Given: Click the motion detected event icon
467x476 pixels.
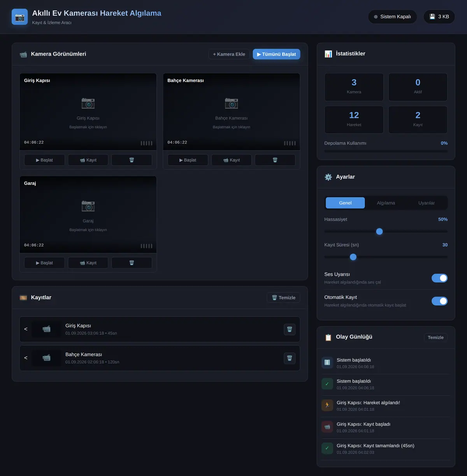Looking at the screenshot, I should click(327, 405).
